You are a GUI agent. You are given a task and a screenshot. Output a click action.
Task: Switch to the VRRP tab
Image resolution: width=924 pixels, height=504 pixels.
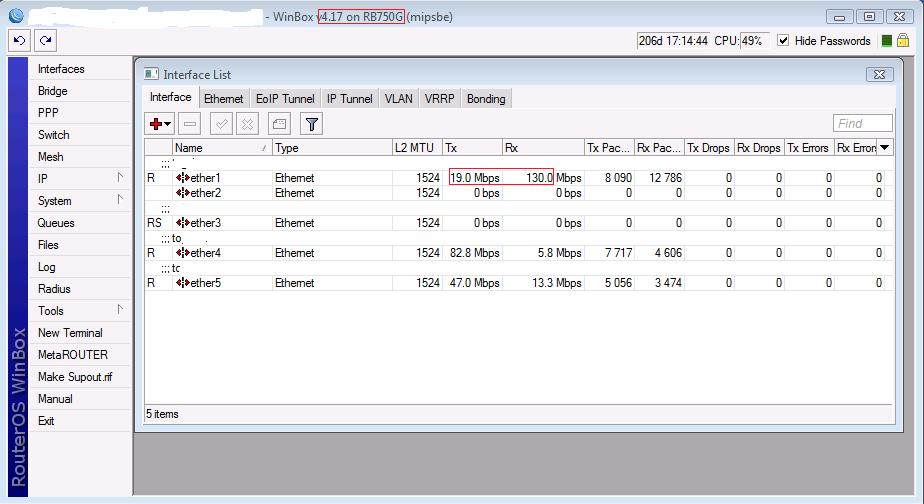coord(440,99)
